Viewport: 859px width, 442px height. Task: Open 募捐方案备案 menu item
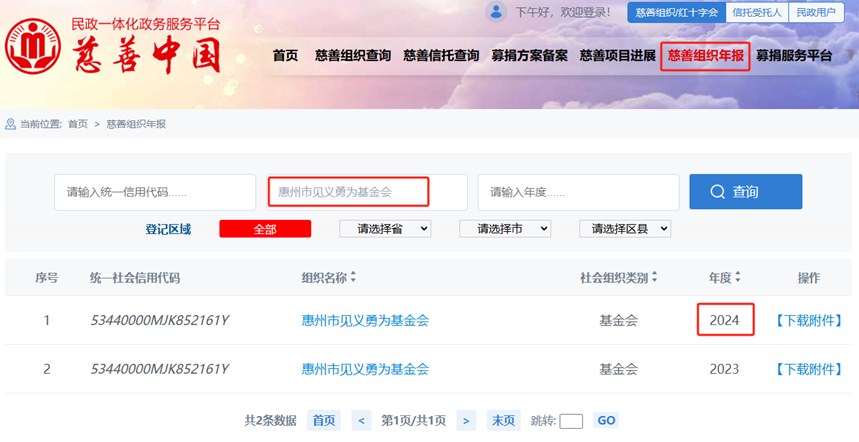(x=529, y=55)
